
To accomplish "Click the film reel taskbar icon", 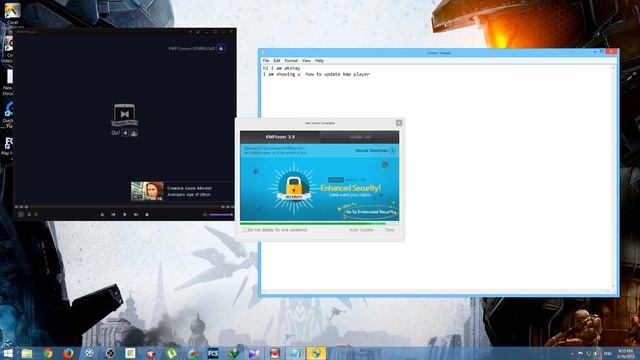I will tap(89, 353).
